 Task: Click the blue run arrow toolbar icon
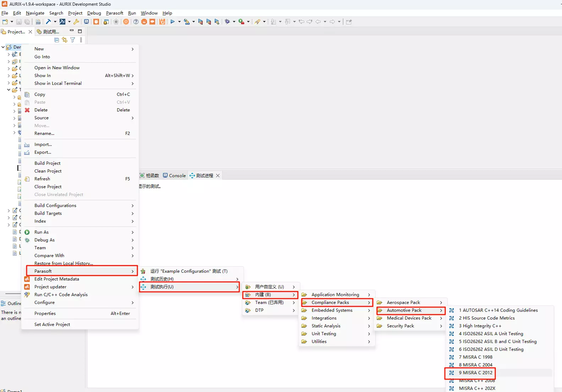pos(173,22)
